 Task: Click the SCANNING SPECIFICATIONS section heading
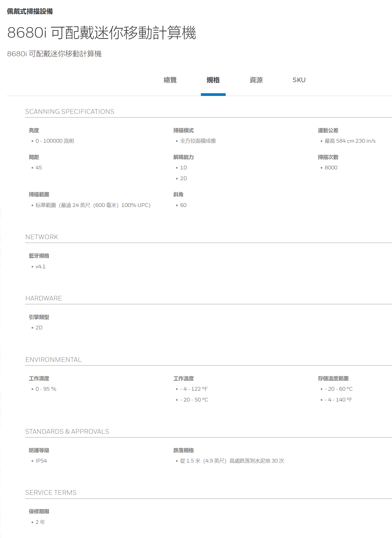pos(70,112)
